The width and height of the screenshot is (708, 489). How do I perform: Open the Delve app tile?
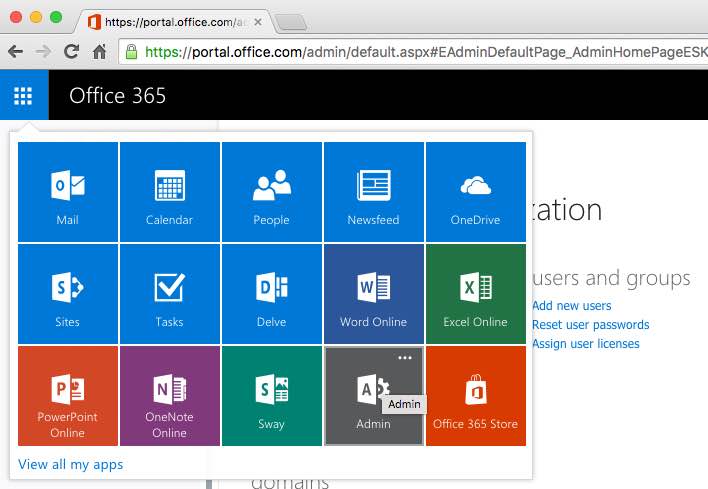point(272,294)
